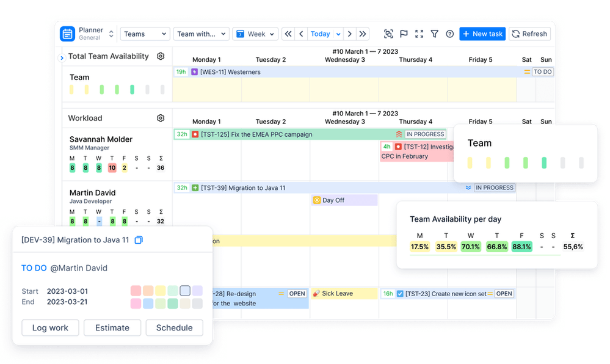The image size is (610, 364).
Task: Open [TST-125] Fix the EMEA PPC campaign task
Action: (310, 134)
